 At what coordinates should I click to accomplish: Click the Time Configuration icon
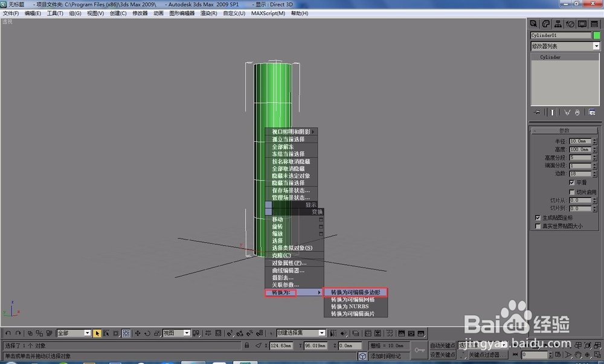tap(557, 354)
